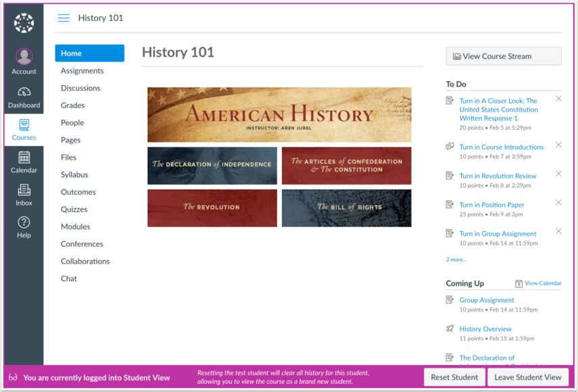The width and height of the screenshot is (578, 392).
Task: Open The Declaration of link in Coming Up
Action: click(487, 358)
